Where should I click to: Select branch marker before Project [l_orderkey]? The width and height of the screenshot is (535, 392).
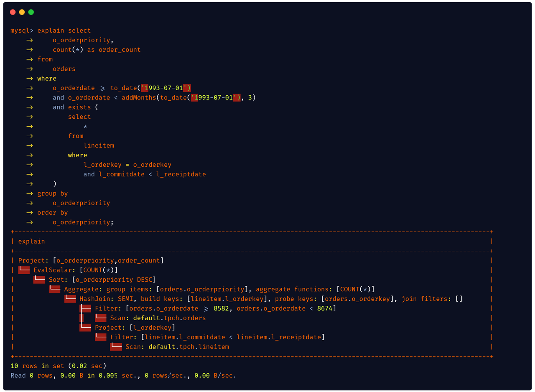tap(85, 328)
